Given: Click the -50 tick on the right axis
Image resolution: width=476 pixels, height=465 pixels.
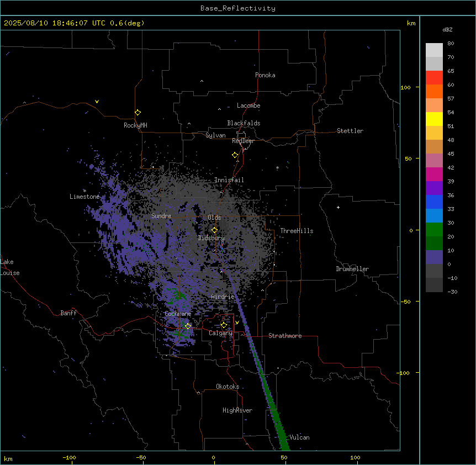Looking at the screenshot, I should 405,302.
